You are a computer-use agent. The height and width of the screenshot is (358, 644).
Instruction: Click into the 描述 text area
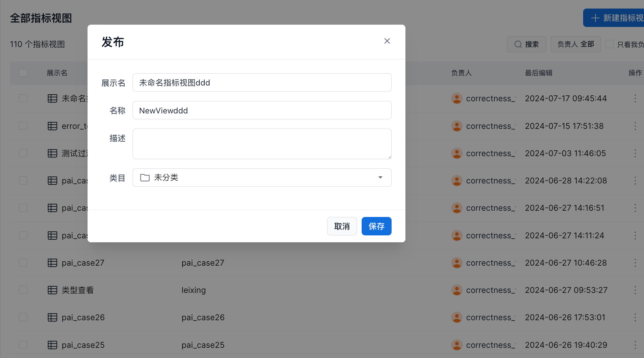point(262,144)
